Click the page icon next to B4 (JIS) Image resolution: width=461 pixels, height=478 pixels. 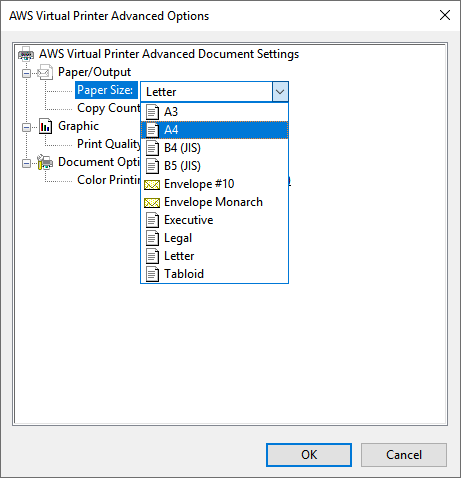click(x=152, y=148)
